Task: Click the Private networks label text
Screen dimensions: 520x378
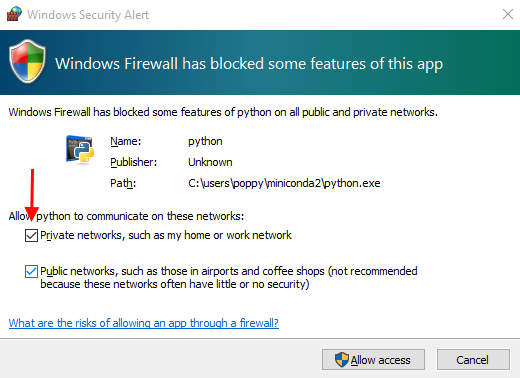Action: (166, 235)
